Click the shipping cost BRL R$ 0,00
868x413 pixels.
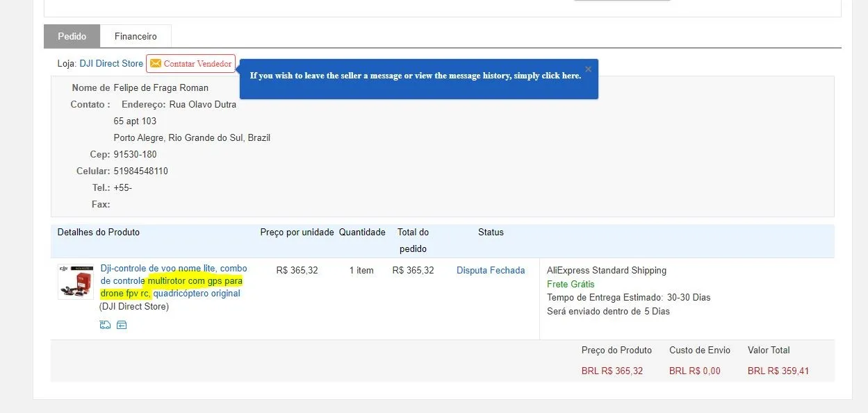tap(695, 371)
